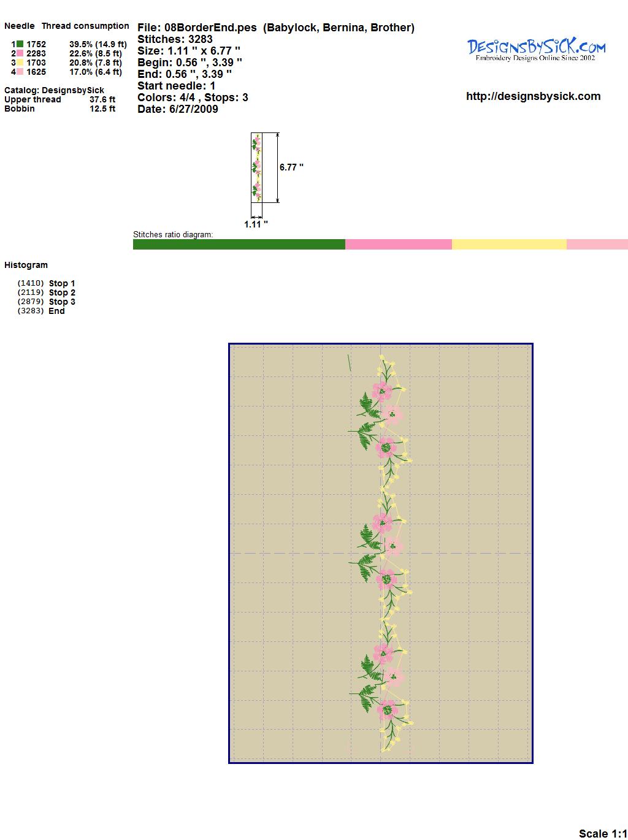Click the pink segment of stitches ratio bar

tap(399, 245)
